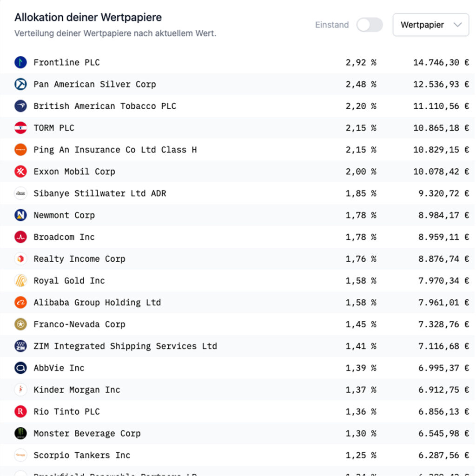This screenshot has width=476, height=476.
Task: Open British American Tobacco PLC entry
Action: 105,106
